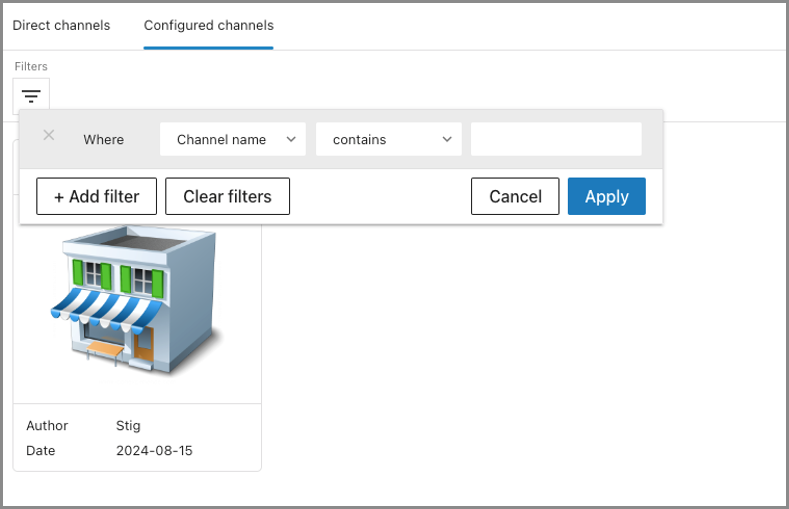789x509 pixels.
Task: Click the Where label in filter row
Action: click(x=103, y=140)
